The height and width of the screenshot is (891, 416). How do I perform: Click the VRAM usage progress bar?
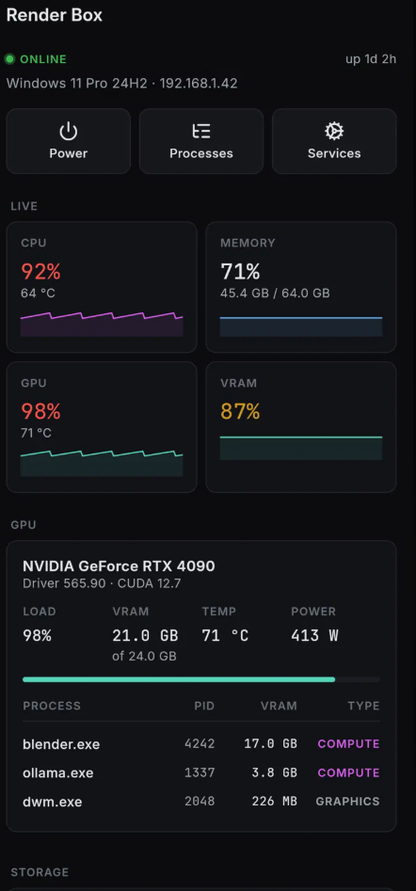(x=201, y=680)
